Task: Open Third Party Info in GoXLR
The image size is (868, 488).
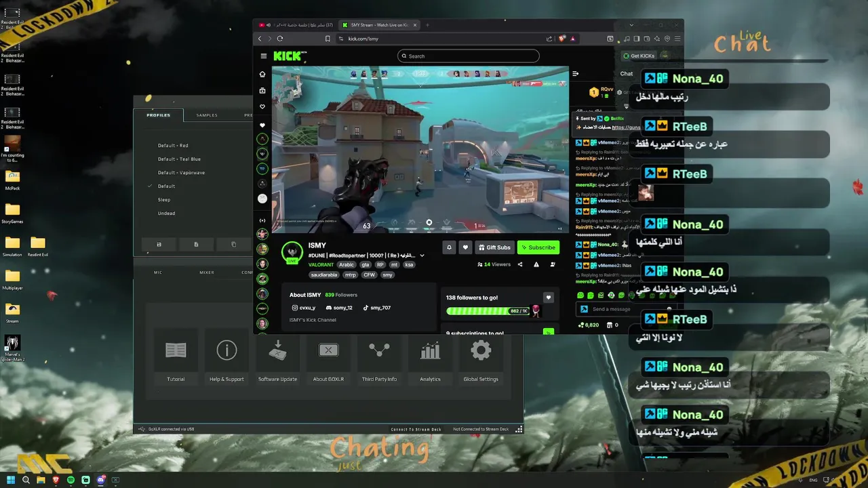Action: [379, 350]
